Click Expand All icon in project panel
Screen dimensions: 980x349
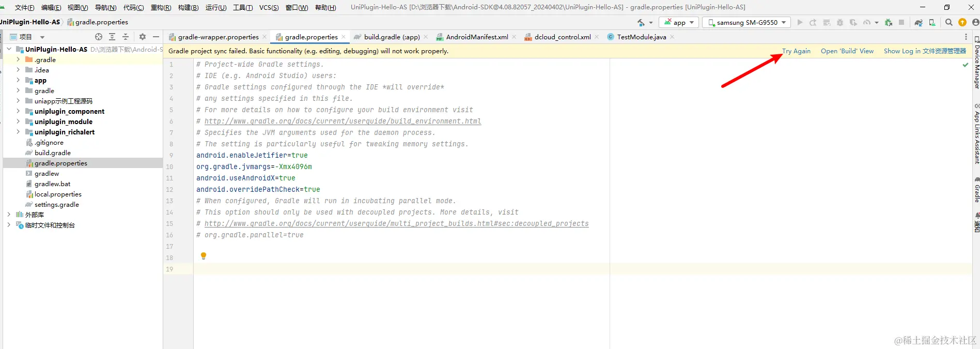click(112, 37)
